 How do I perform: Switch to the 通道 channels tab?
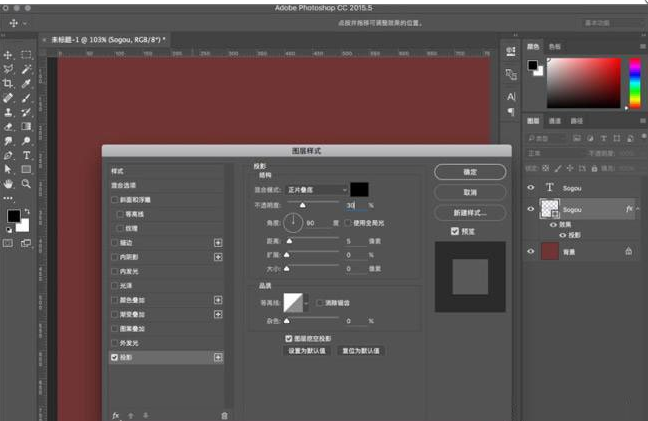555,121
